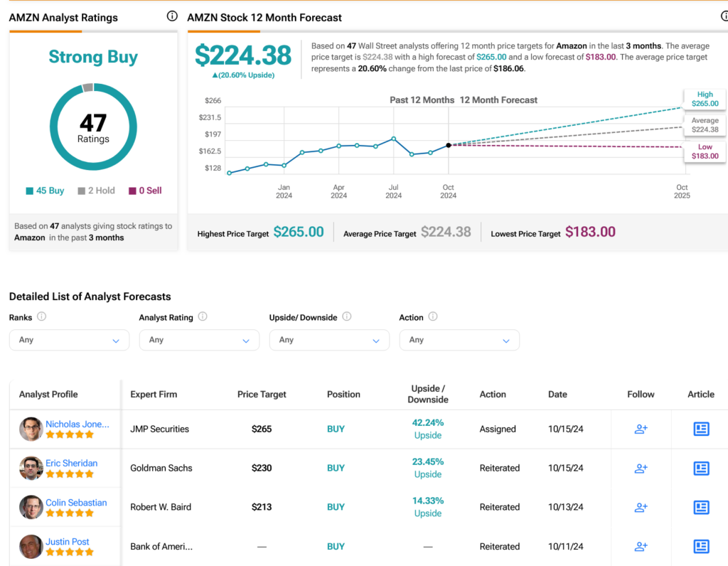Expand the Analyst Rating dropdown
The image size is (728, 566).
199,340
